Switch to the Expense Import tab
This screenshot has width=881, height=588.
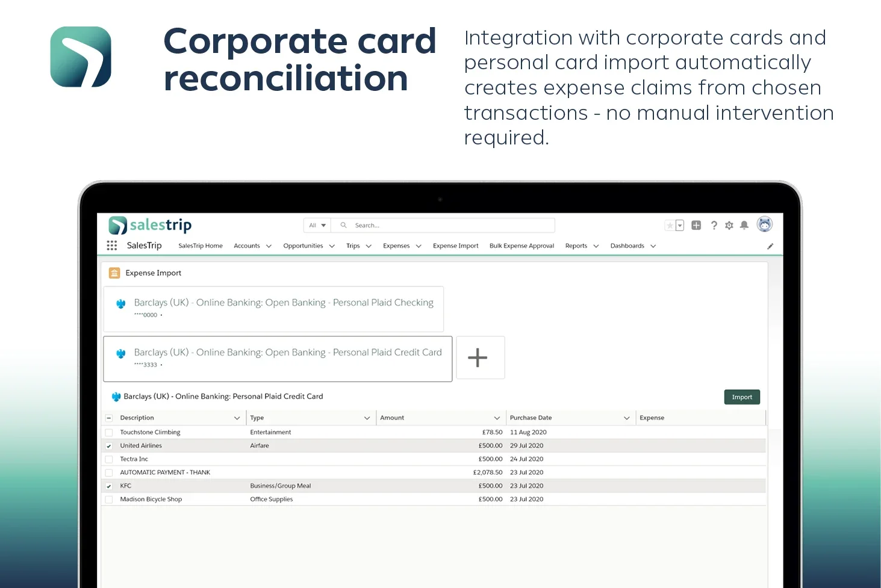(456, 246)
